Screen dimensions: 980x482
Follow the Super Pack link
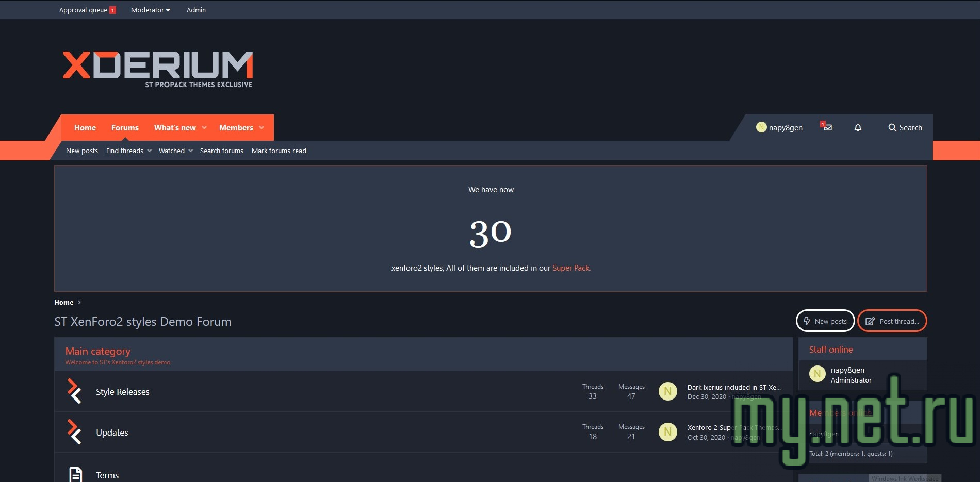click(x=570, y=268)
